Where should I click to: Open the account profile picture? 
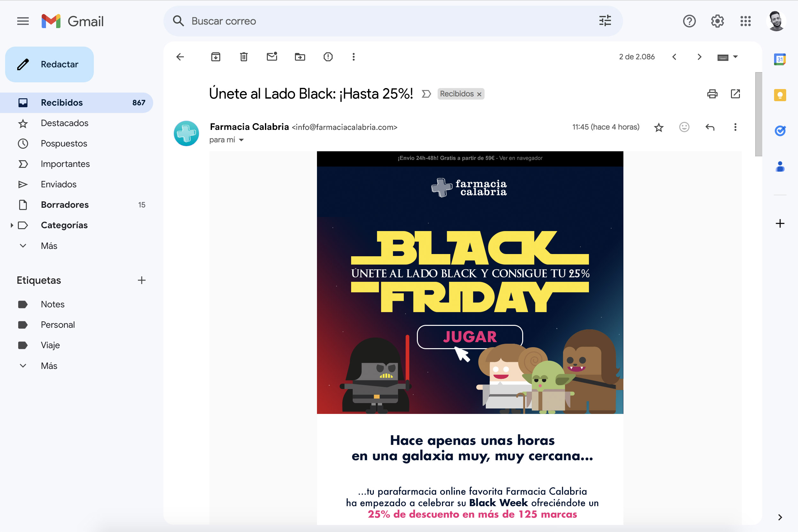click(776, 21)
